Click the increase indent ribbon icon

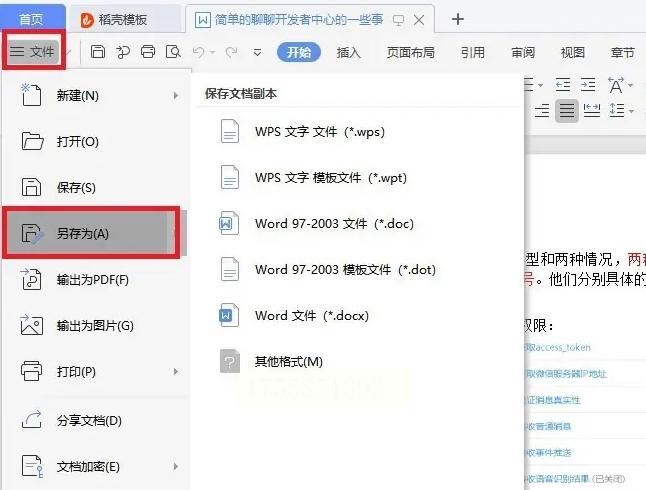pos(588,84)
